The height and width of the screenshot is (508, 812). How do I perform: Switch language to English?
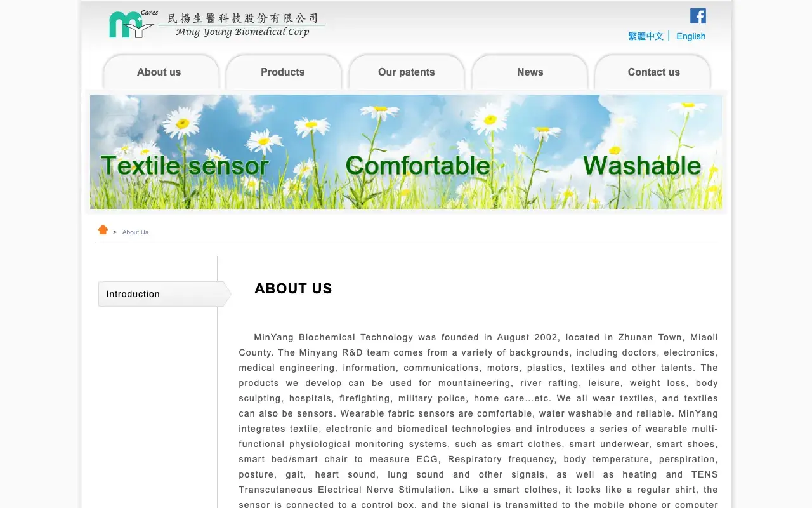[691, 36]
